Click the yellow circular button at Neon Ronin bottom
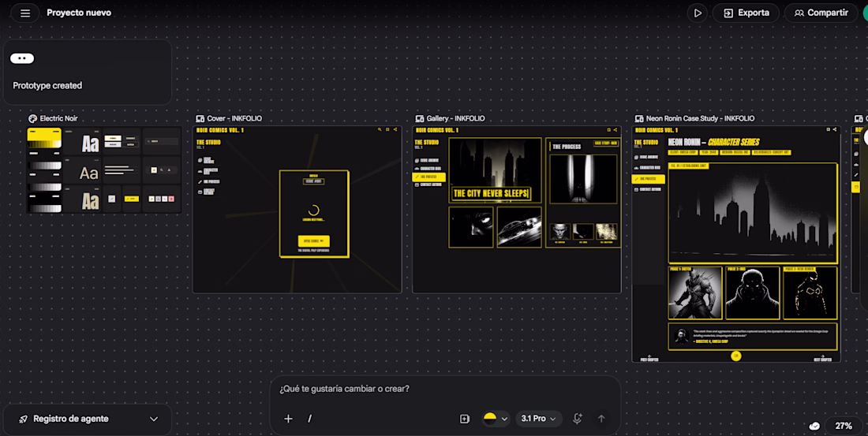 pyautogui.click(x=735, y=356)
